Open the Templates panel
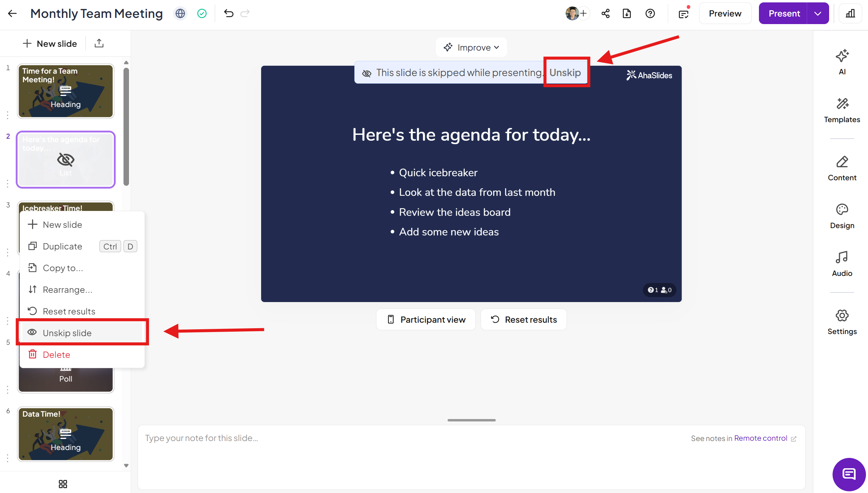 (x=842, y=110)
